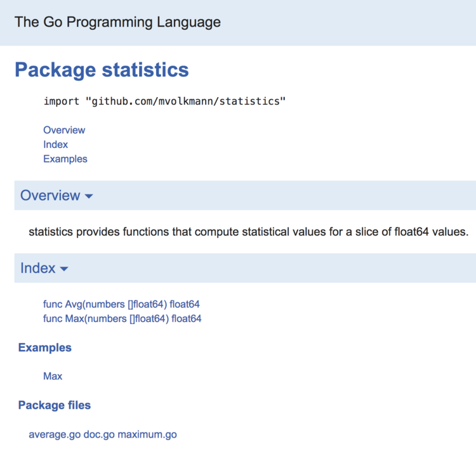Open the average.go source file
This screenshot has height=449, width=476.
(x=55, y=435)
